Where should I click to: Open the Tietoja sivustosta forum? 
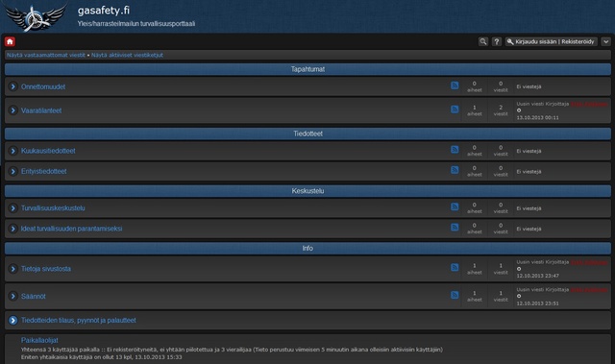[x=46, y=269]
